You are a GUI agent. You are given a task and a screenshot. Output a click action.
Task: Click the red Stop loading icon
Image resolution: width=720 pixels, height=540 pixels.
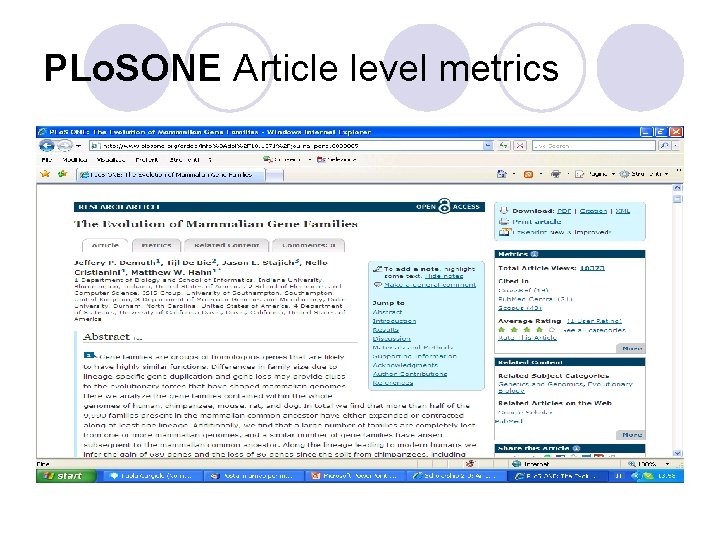(520, 146)
